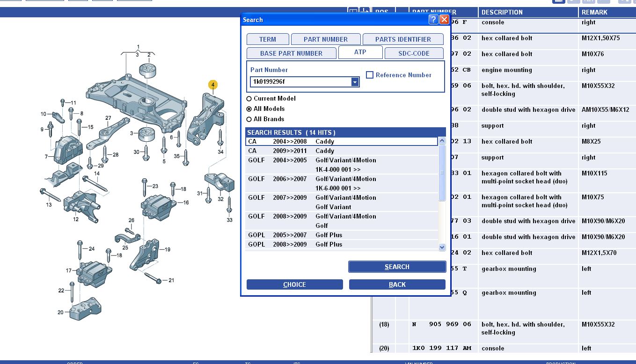Click the search results scrollbar thumb
Image resolution: width=636 pixels, height=364 pixels.
click(442, 173)
